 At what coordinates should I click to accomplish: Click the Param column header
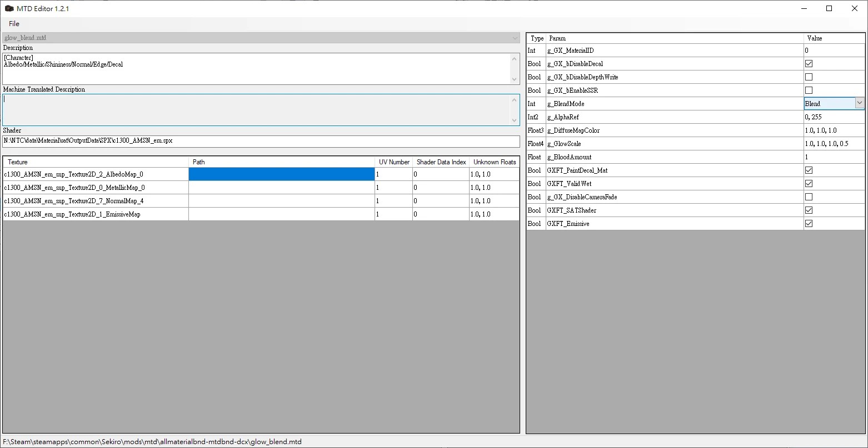(675, 38)
